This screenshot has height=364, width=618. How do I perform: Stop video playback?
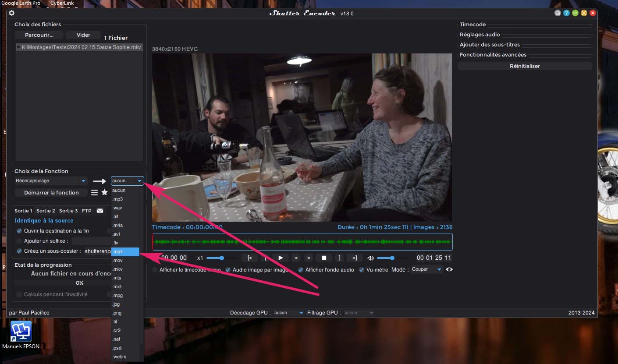pyautogui.click(x=324, y=258)
